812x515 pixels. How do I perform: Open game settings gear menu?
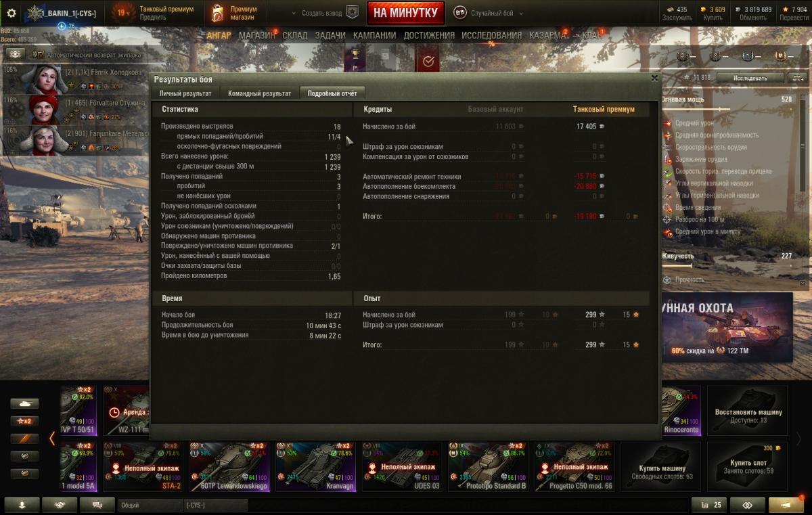click(x=11, y=13)
